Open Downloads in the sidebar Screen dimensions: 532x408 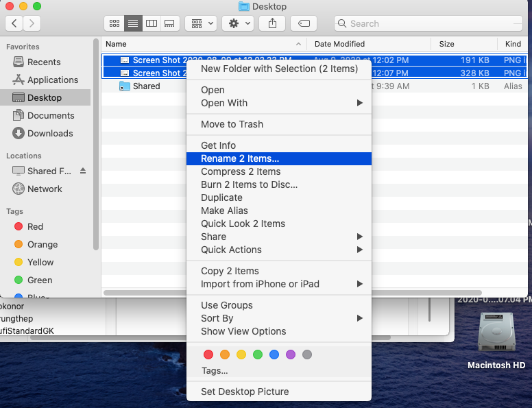(45, 134)
